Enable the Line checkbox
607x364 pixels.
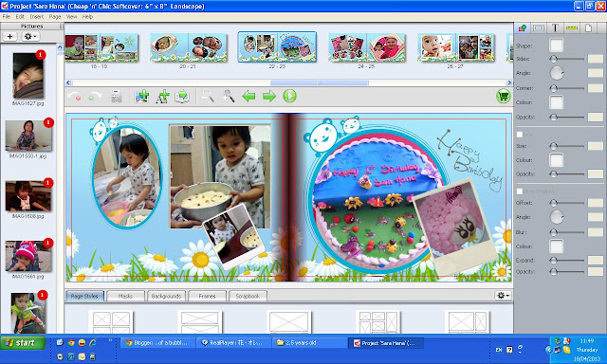[520, 135]
